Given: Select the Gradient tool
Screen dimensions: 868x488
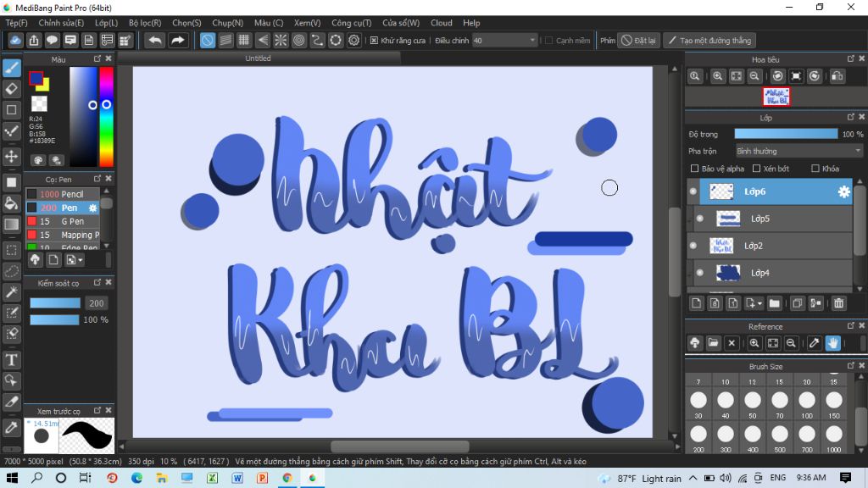Looking at the screenshot, I should point(12,225).
